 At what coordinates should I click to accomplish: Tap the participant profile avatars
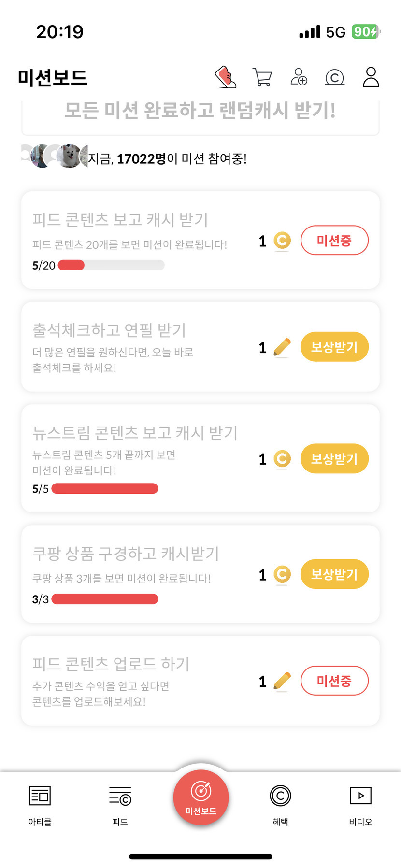pos(55,156)
